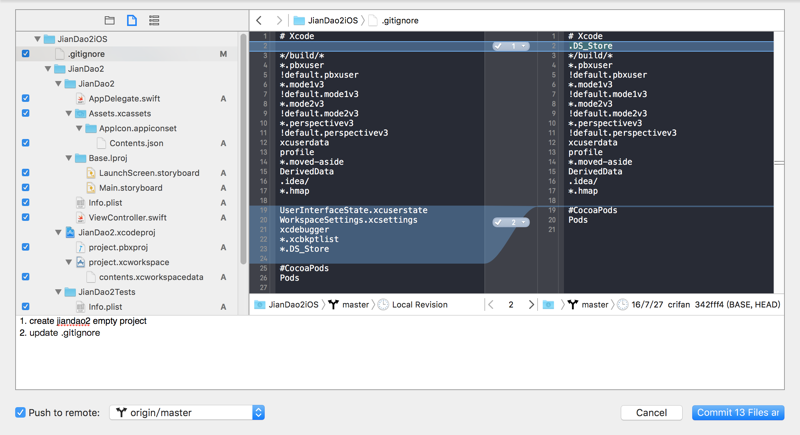Image resolution: width=800 pixels, height=435 pixels.
Task: Uncheck the AppDelegate.swift checkbox
Action: tap(26, 98)
